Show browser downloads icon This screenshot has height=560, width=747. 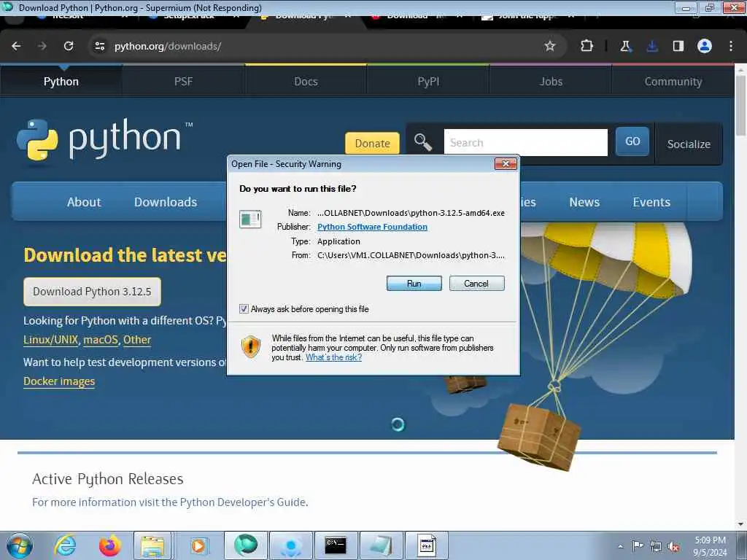651,46
